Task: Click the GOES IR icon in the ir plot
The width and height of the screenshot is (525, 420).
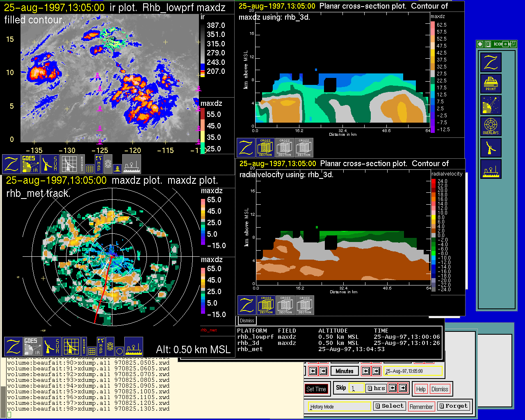Action: [31, 164]
